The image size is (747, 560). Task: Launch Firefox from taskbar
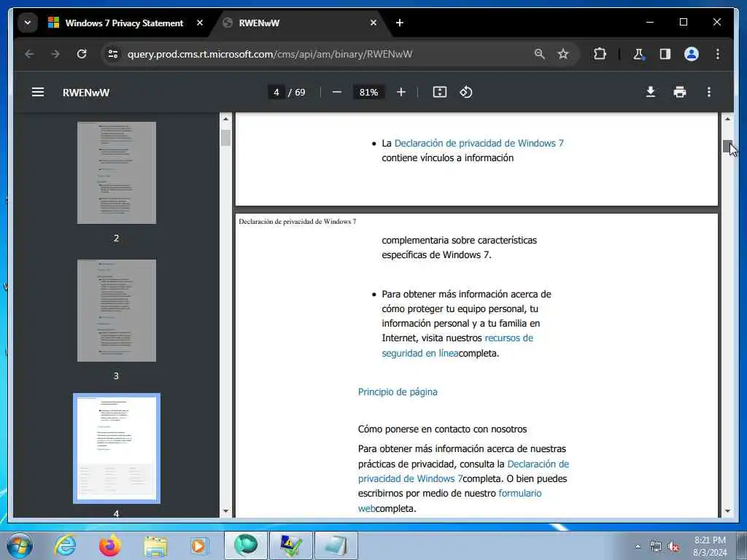click(x=110, y=545)
